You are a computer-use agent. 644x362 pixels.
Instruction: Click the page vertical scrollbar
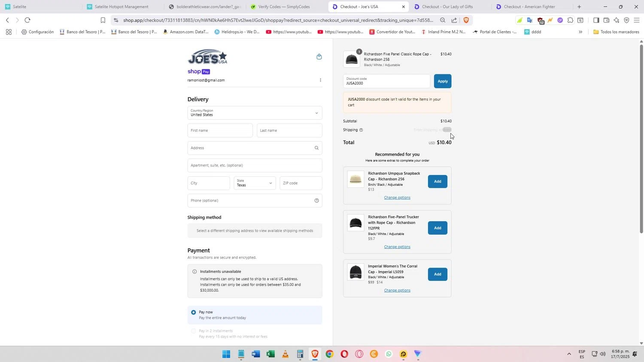[641, 139]
